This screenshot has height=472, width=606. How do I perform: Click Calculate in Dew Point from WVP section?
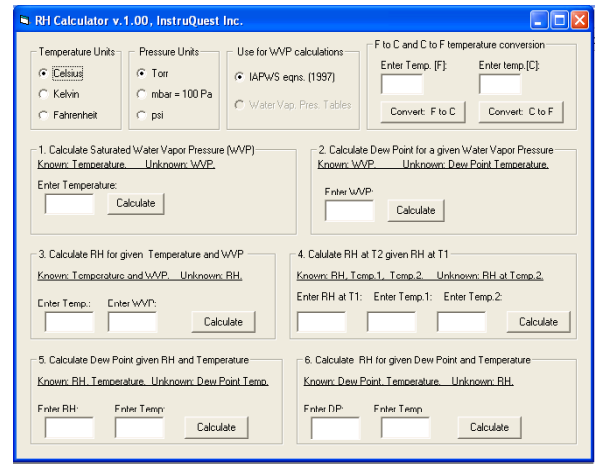pos(416,210)
